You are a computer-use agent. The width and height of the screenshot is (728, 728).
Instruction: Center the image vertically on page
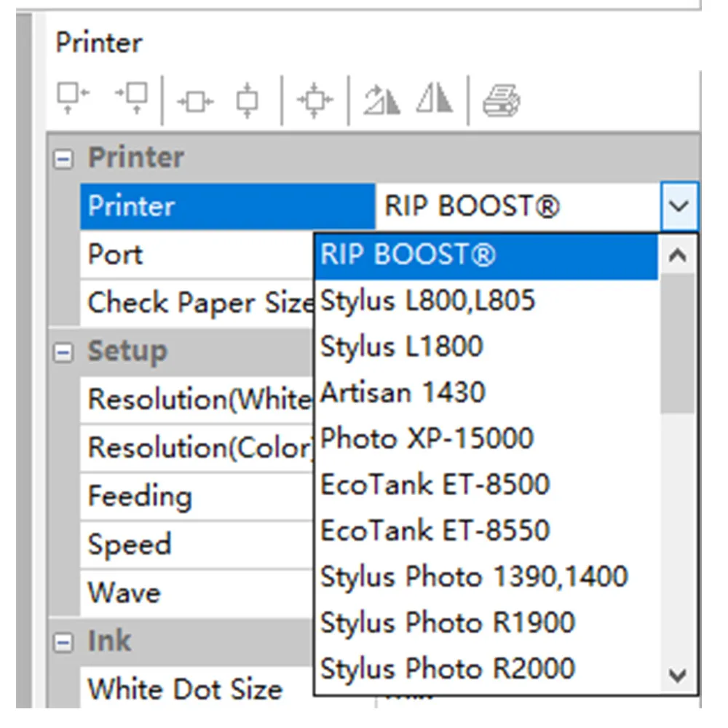[x=248, y=100]
